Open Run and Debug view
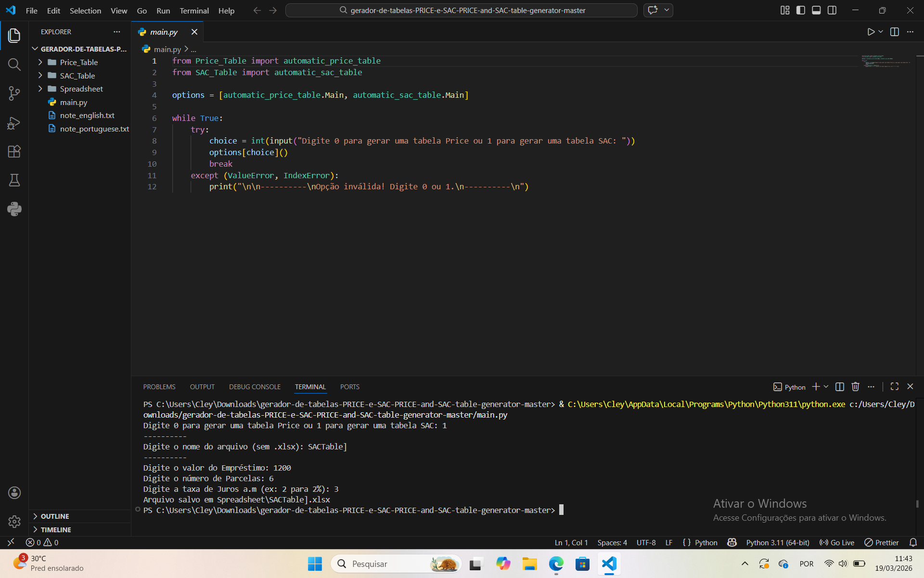Viewport: 924px width, 578px height. point(14,123)
